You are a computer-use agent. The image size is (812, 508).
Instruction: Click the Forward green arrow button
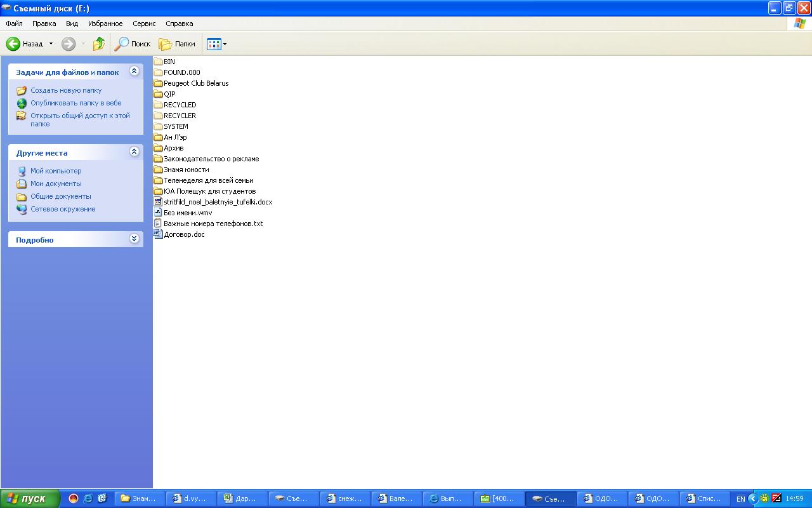coord(69,44)
